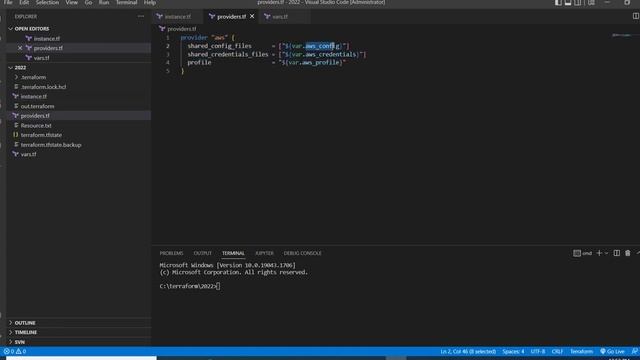Place cursor on the profile code line
Viewport: 640px width, 360px height.
tap(267, 62)
